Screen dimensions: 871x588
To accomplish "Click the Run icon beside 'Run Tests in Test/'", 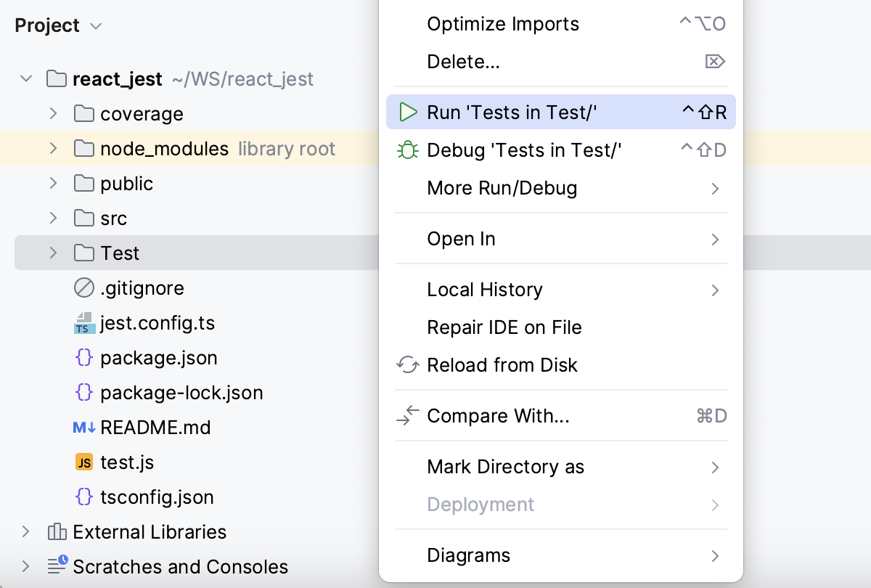I will click(x=409, y=112).
